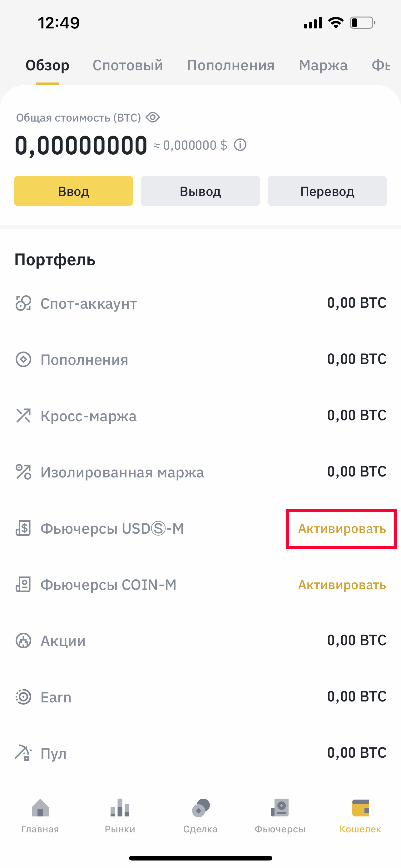Select the Пополнения tab at top
Screen dimensions: 401x868
tap(230, 65)
